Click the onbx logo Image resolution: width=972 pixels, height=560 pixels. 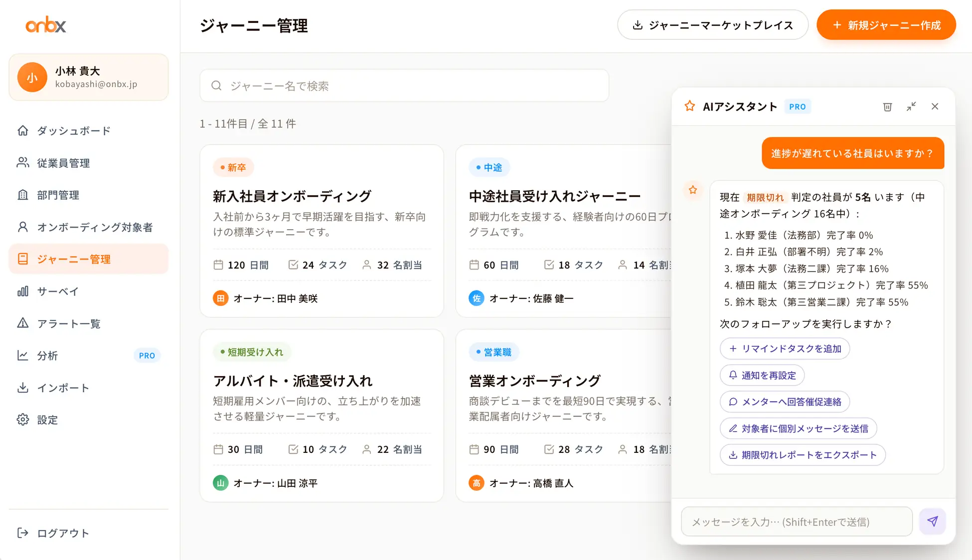(46, 24)
